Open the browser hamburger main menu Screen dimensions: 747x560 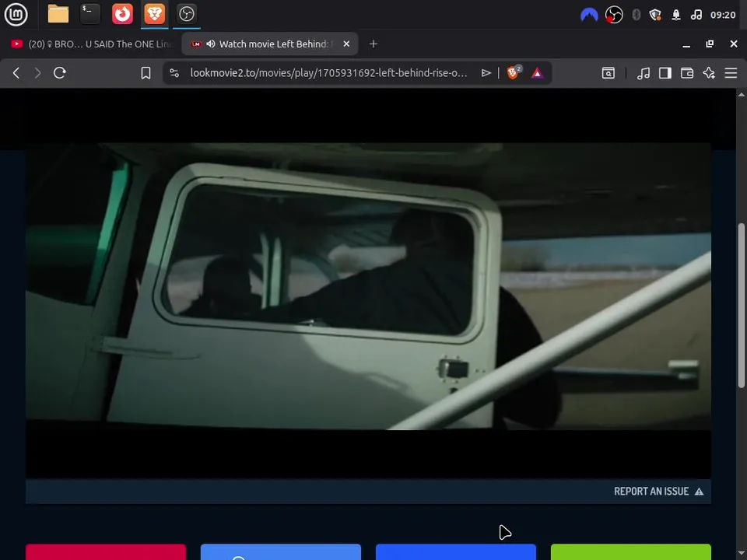pos(731,73)
